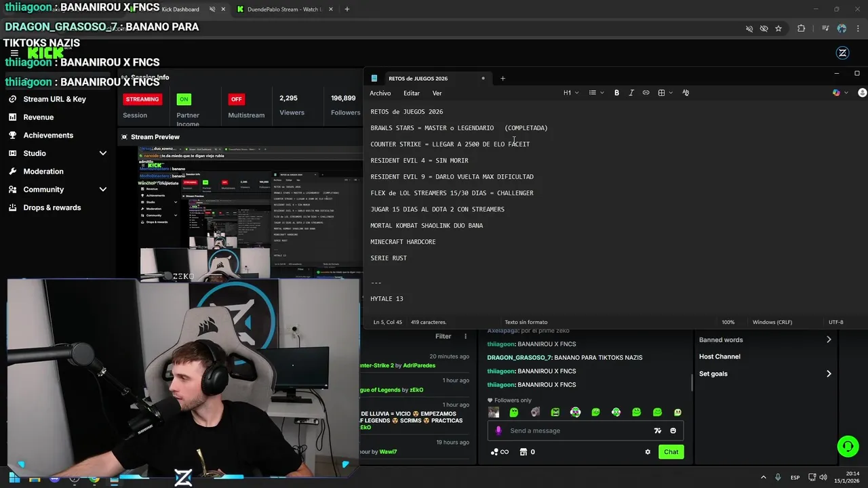Screen dimensions: 868x488
Task: Click the Stream Preview panel icon
Action: click(124, 137)
